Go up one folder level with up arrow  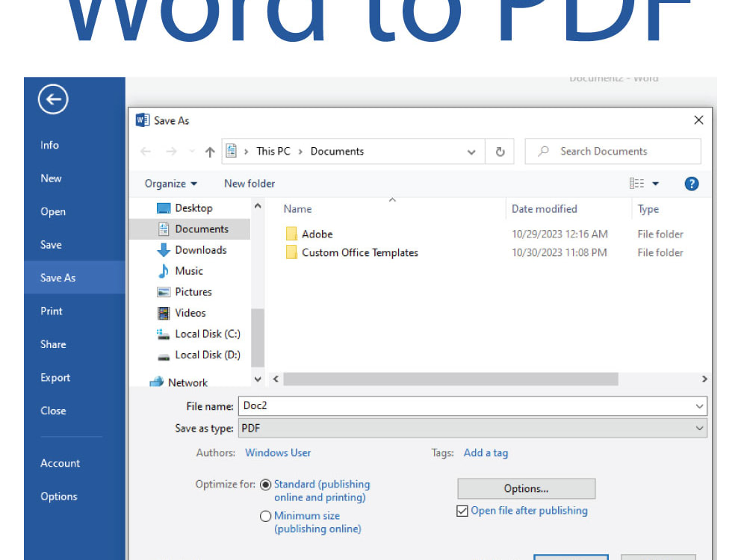pos(210,152)
